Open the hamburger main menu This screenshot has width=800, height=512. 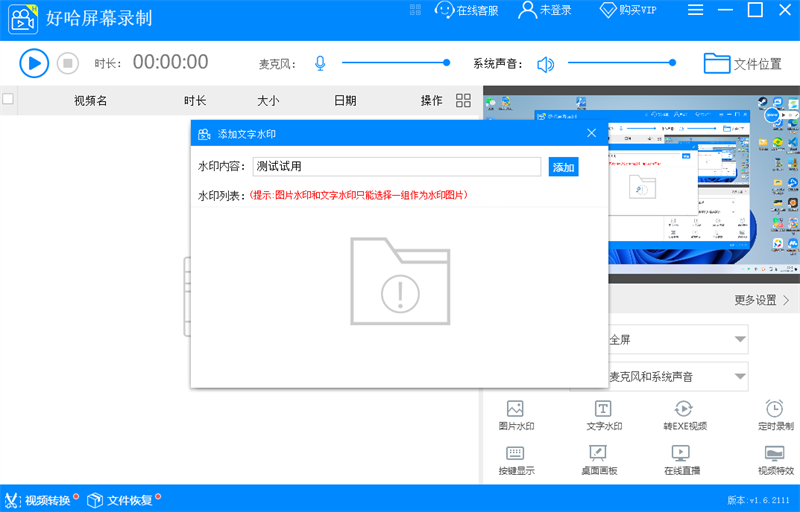pyautogui.click(x=696, y=10)
